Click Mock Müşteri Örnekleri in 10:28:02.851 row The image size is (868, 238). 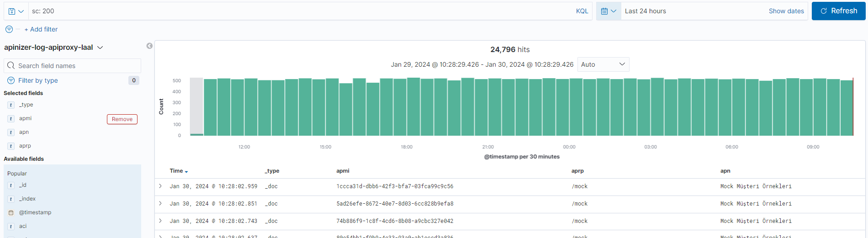[756, 204]
